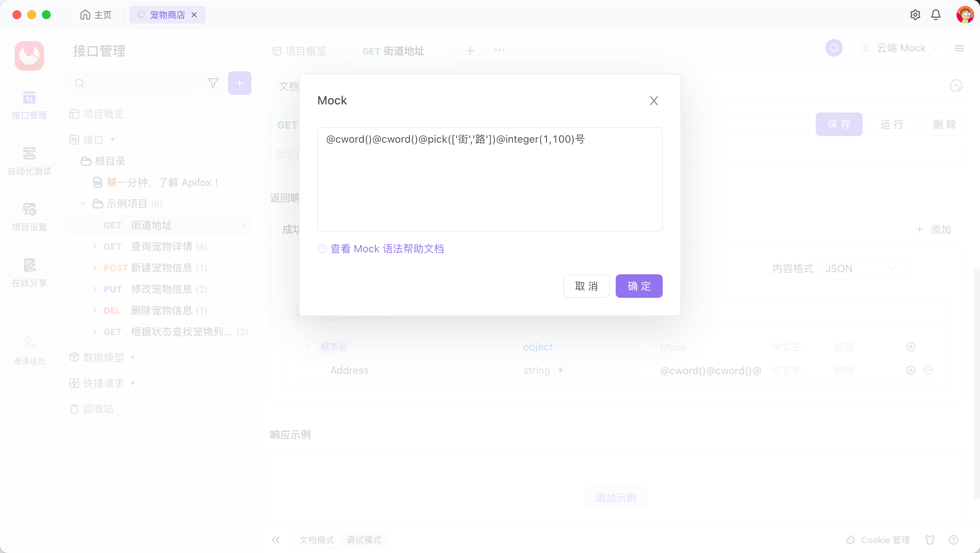Switch to 调试模式 at bottom
The height and width of the screenshot is (553, 980).
(x=363, y=540)
